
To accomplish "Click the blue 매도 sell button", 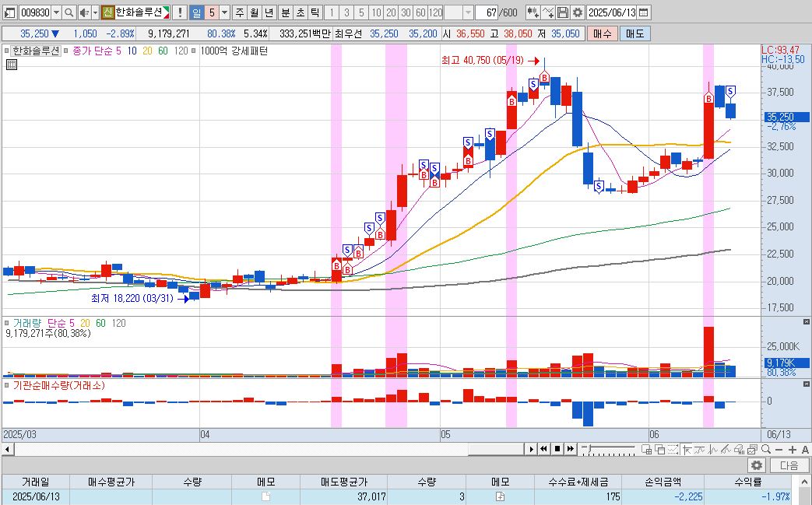I will [635, 33].
